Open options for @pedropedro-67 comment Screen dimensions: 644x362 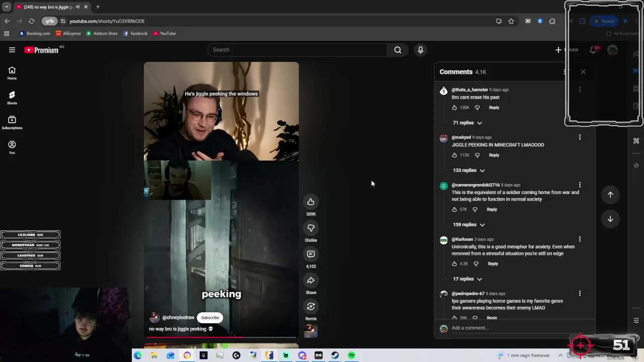(x=580, y=294)
